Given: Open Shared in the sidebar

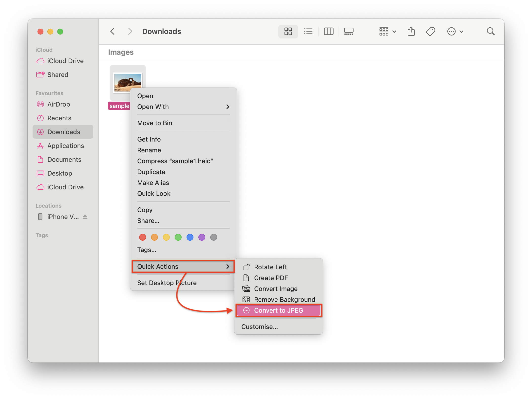Looking at the screenshot, I should (63, 75).
